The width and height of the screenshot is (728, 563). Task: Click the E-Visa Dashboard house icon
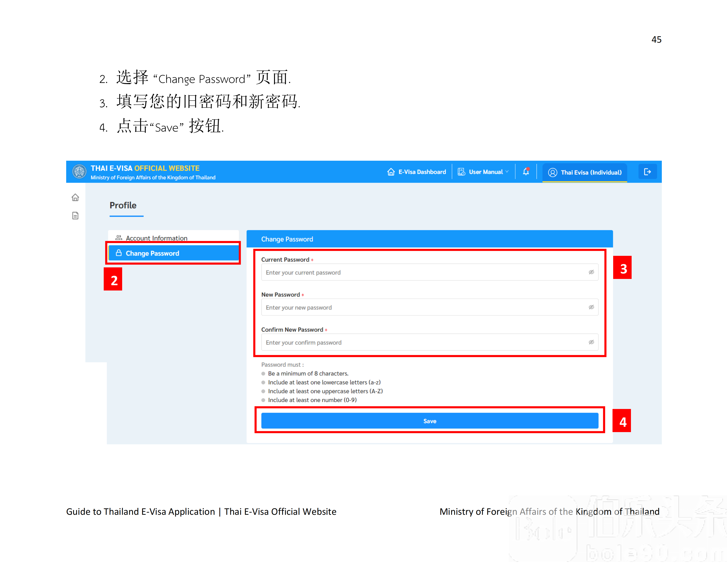point(391,172)
